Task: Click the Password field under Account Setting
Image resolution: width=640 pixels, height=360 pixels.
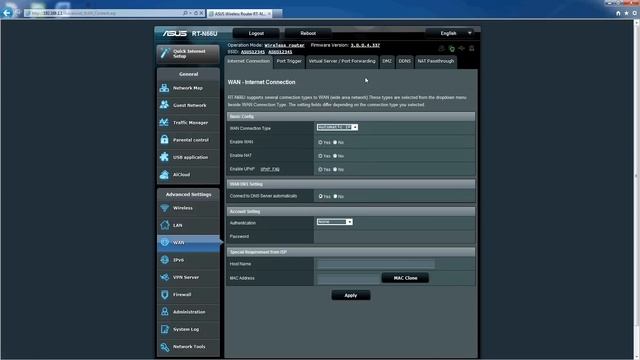Action: (x=394, y=236)
